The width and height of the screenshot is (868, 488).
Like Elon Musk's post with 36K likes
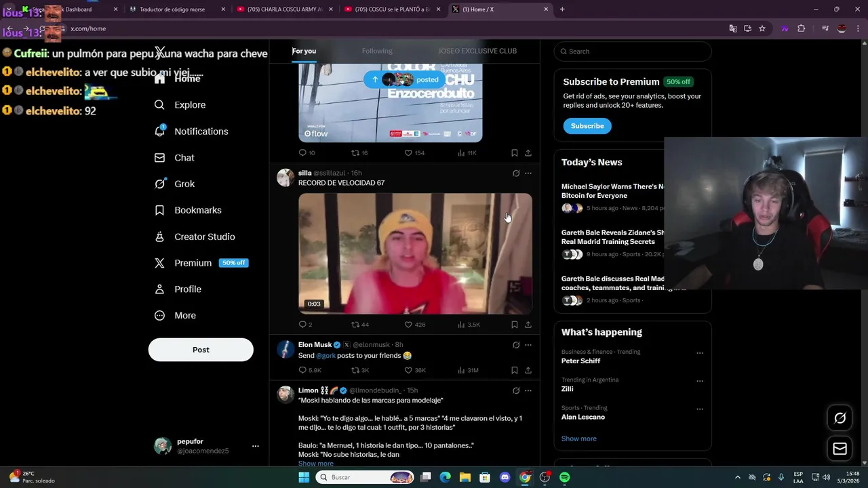(408, 370)
